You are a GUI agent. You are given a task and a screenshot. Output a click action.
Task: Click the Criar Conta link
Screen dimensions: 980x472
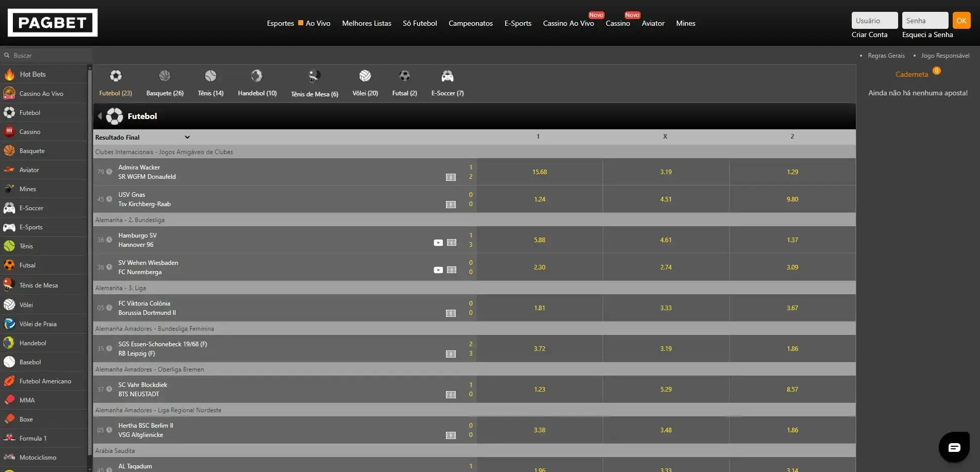[869, 35]
